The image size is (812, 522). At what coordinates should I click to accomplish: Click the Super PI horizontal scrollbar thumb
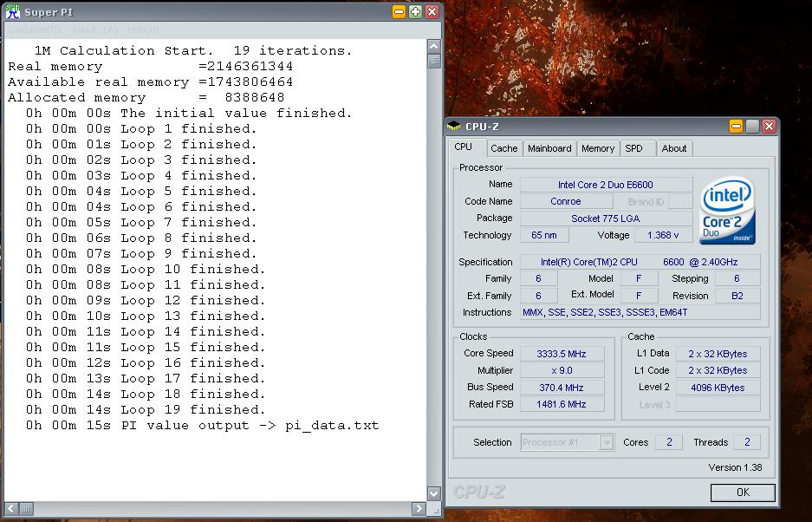(26, 509)
